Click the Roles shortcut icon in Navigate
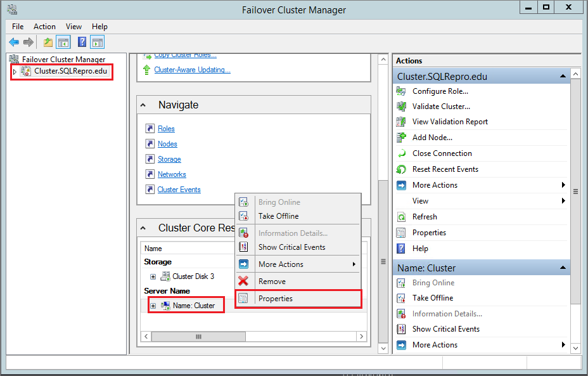588x376 pixels. [x=150, y=128]
